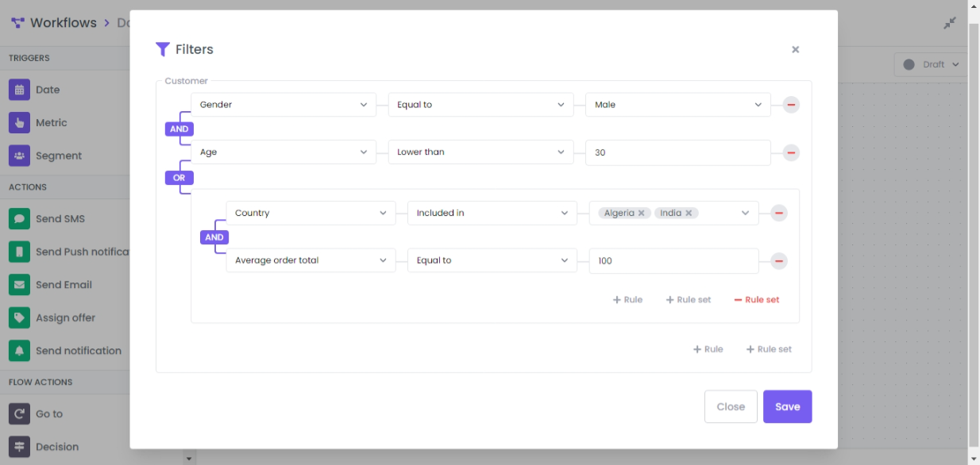Add a Rule set inside the nested group
The image size is (980, 465).
point(689,300)
